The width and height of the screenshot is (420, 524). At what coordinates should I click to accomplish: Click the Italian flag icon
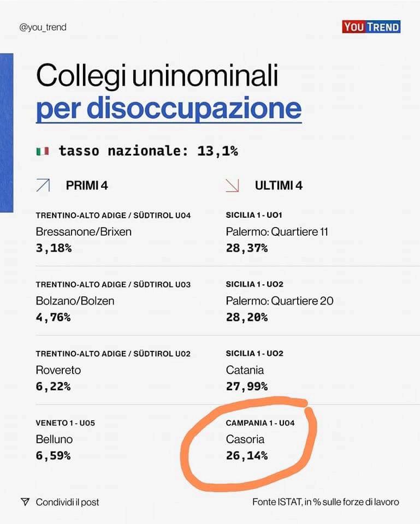coord(43,151)
